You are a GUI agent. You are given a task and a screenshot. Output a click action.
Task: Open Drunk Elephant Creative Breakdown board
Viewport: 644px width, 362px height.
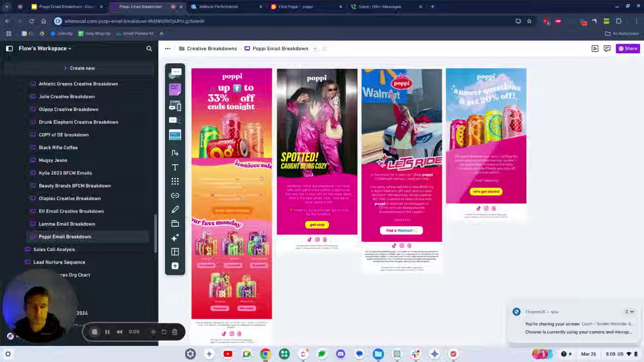pos(78,122)
